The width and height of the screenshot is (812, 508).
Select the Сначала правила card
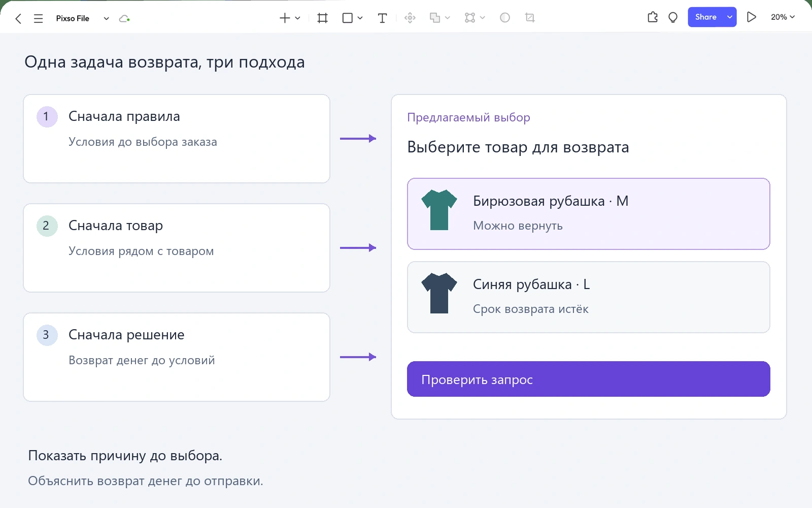(177, 139)
